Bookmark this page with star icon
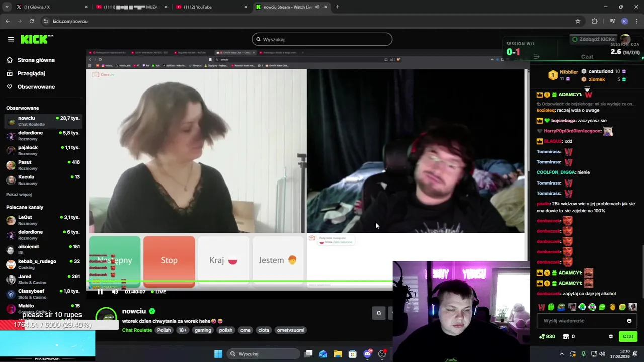 (x=578, y=21)
